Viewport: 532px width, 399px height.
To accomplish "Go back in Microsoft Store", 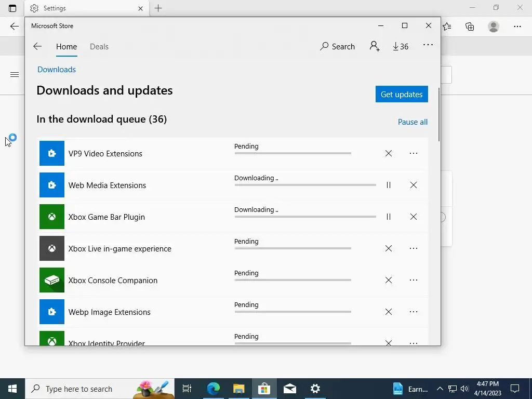I will point(37,46).
